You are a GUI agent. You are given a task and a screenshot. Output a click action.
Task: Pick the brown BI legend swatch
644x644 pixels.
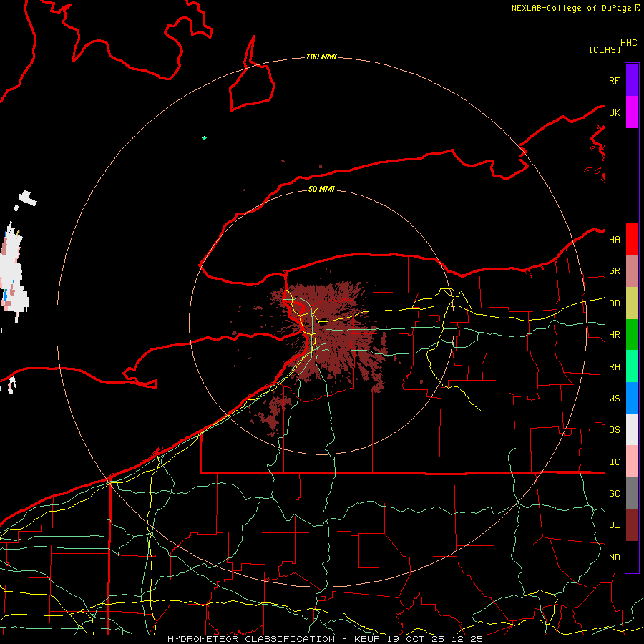[x=632, y=525]
